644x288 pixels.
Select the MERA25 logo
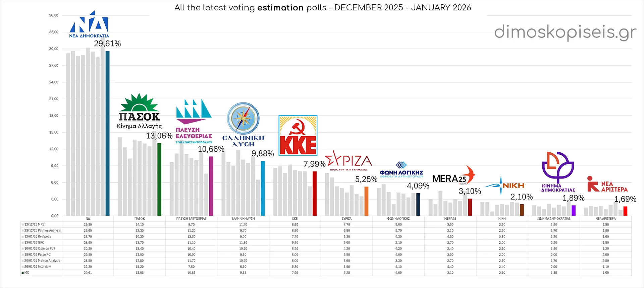pyautogui.click(x=453, y=176)
